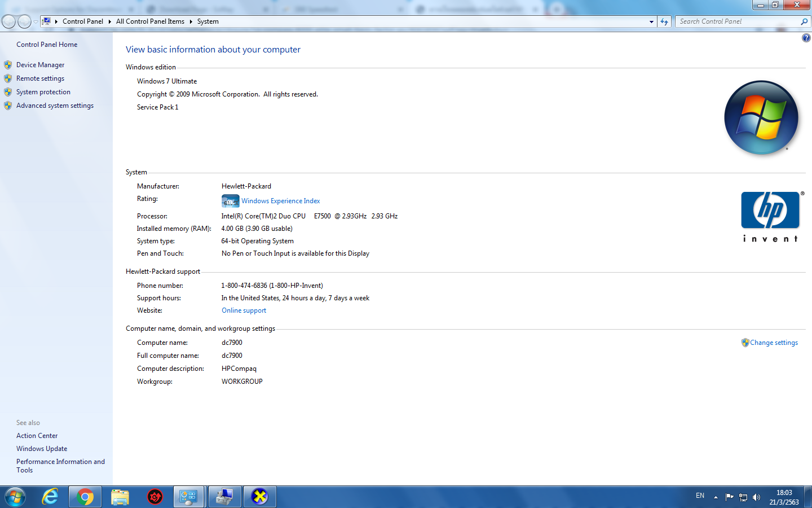Click shield icon beside System protection
This screenshot has width=812, height=508.
(x=8, y=92)
